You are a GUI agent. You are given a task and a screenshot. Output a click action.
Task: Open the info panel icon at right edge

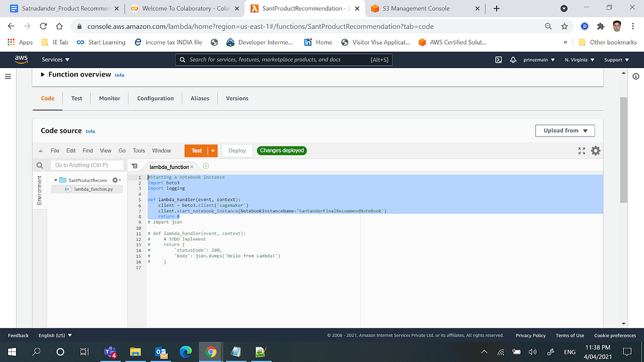click(636, 76)
